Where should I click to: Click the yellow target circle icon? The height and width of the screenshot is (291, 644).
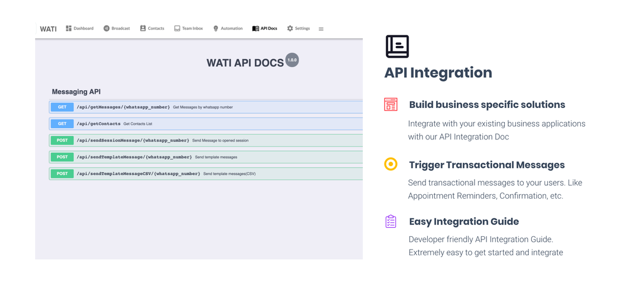(391, 165)
